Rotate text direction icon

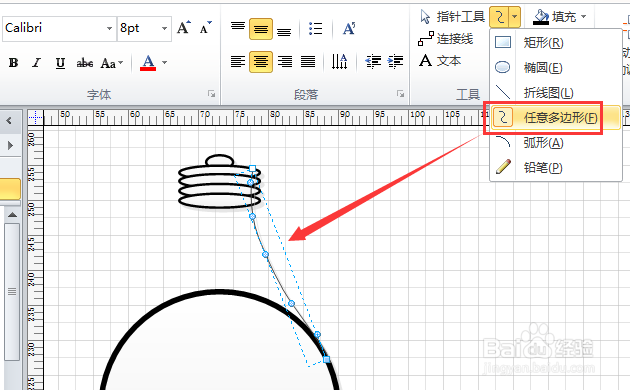tap(340, 61)
